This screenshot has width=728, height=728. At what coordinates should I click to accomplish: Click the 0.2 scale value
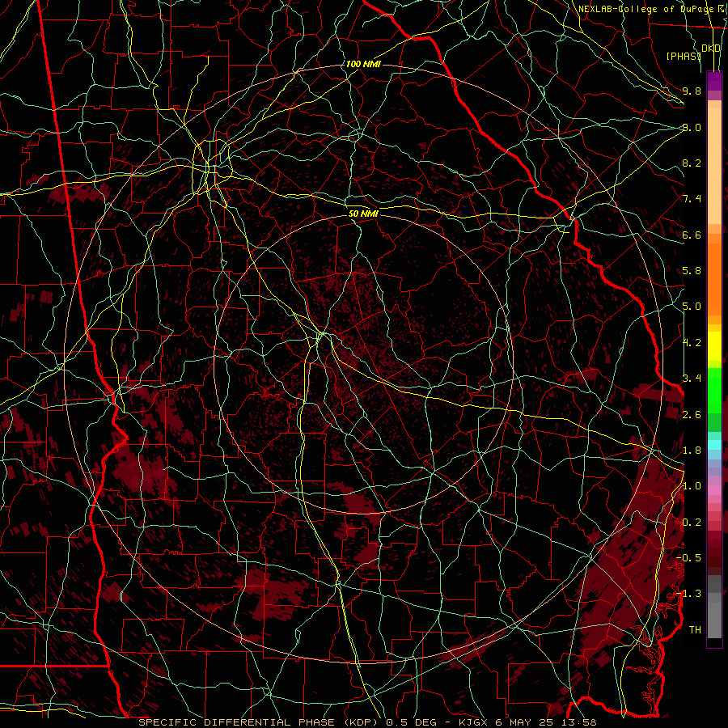[692, 523]
